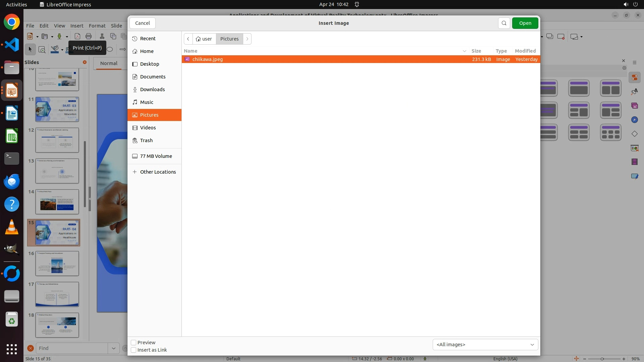The width and height of the screenshot is (644, 362).
Task: Expand the Find toolbar dropdown arrow
Action: click(114, 348)
